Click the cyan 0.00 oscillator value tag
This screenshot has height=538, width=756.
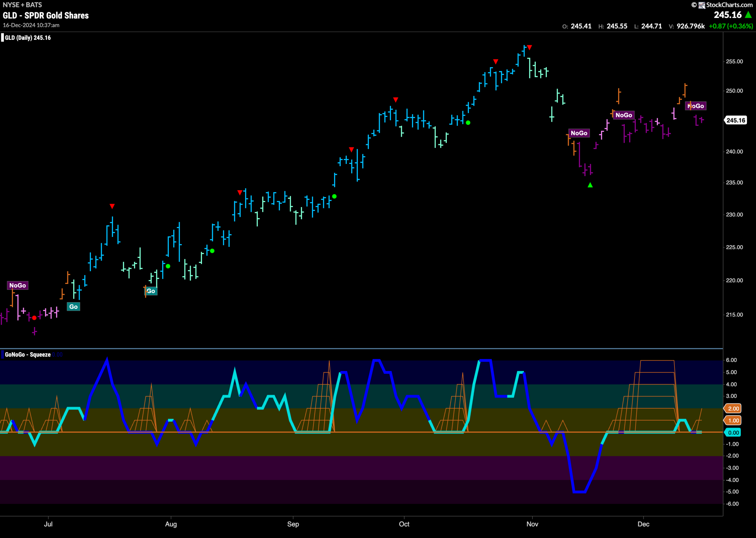click(x=733, y=433)
